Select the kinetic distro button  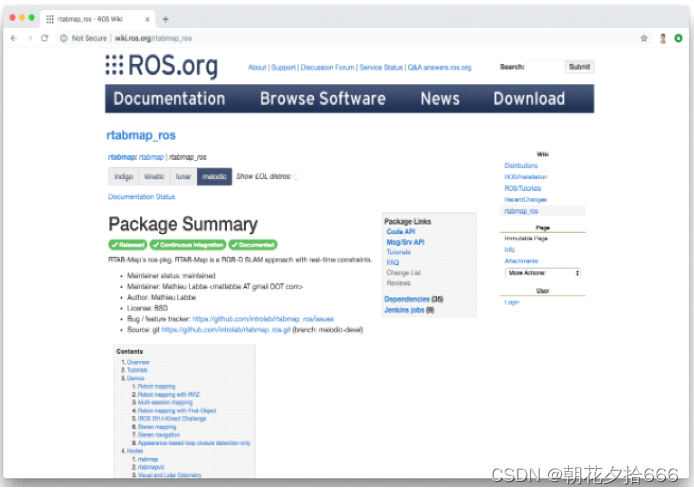(x=154, y=177)
